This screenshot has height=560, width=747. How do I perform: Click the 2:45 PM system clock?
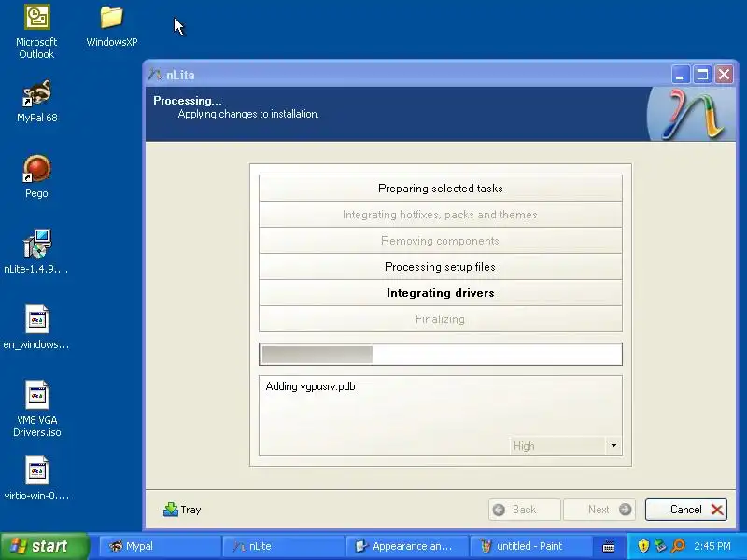[x=712, y=546]
